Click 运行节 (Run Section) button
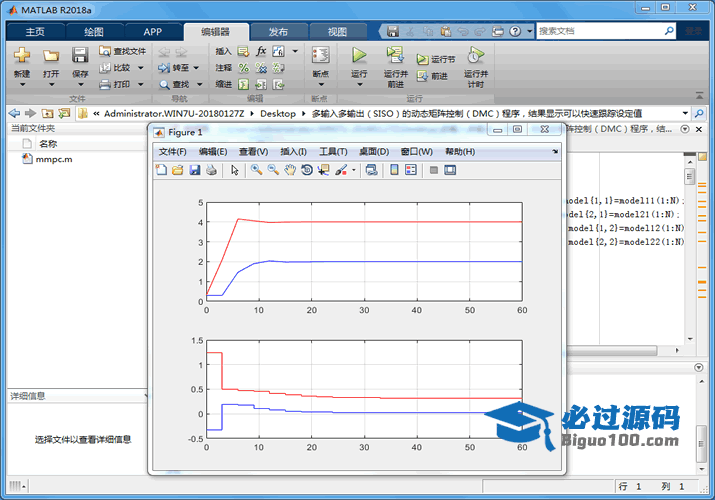This screenshot has width=715, height=500. [x=436, y=59]
